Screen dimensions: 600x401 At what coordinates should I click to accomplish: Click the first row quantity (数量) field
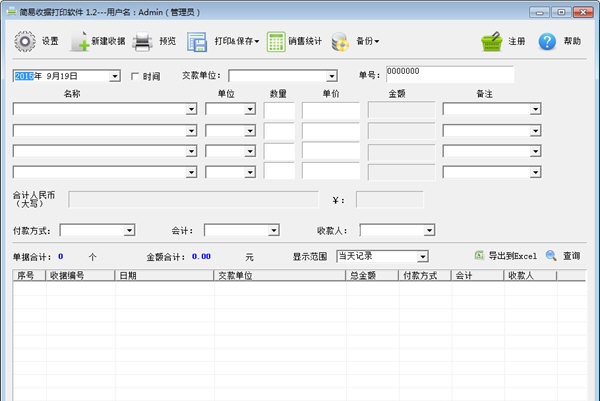click(x=279, y=109)
